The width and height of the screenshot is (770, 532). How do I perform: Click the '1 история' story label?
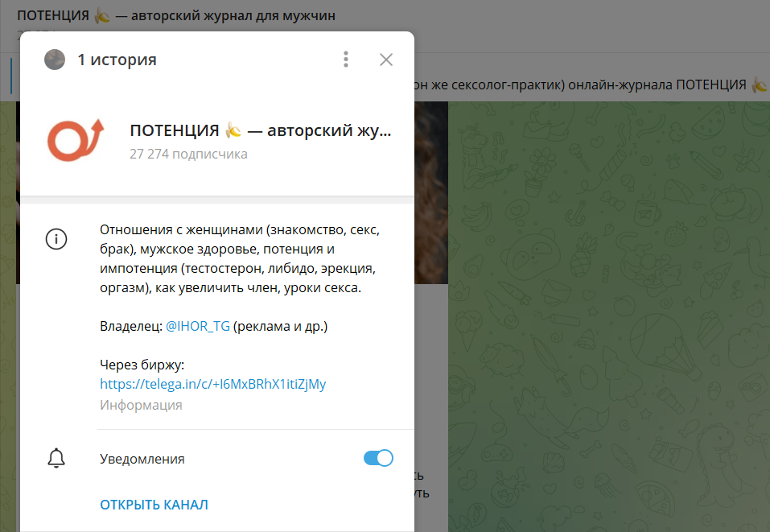pyautogui.click(x=117, y=60)
